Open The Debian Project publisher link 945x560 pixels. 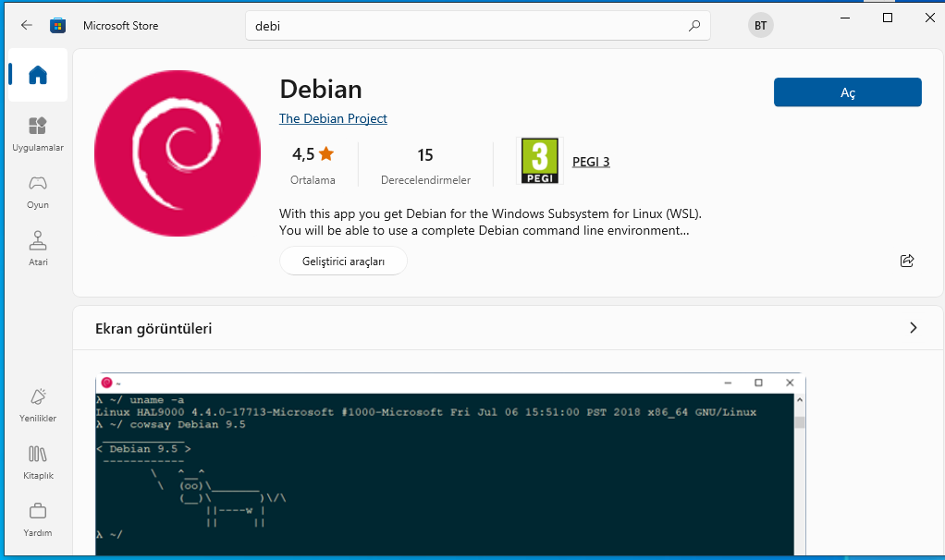(x=333, y=118)
